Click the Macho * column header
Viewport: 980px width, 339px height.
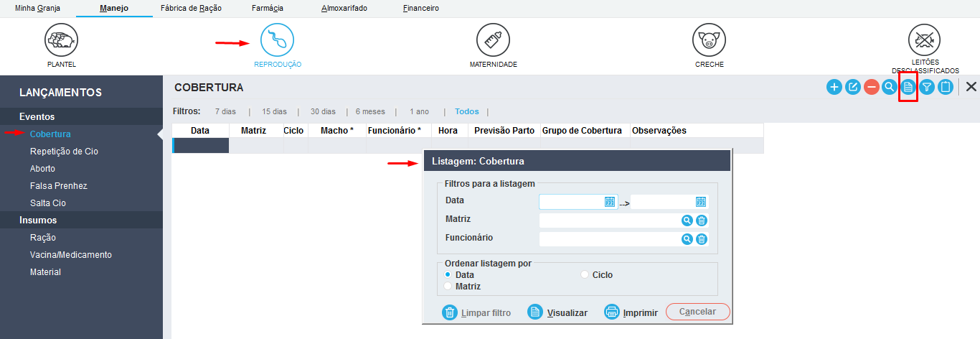coord(337,131)
